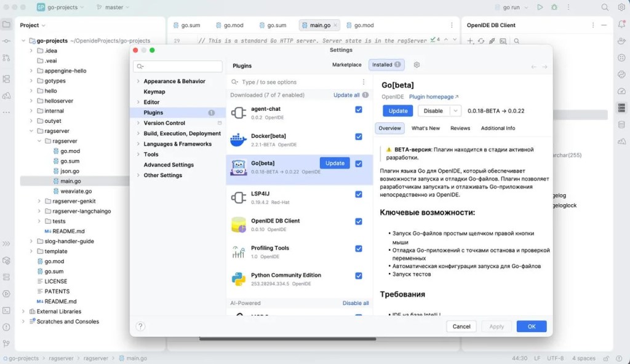Click the help question mark in Settings
630x364 pixels.
point(140,326)
